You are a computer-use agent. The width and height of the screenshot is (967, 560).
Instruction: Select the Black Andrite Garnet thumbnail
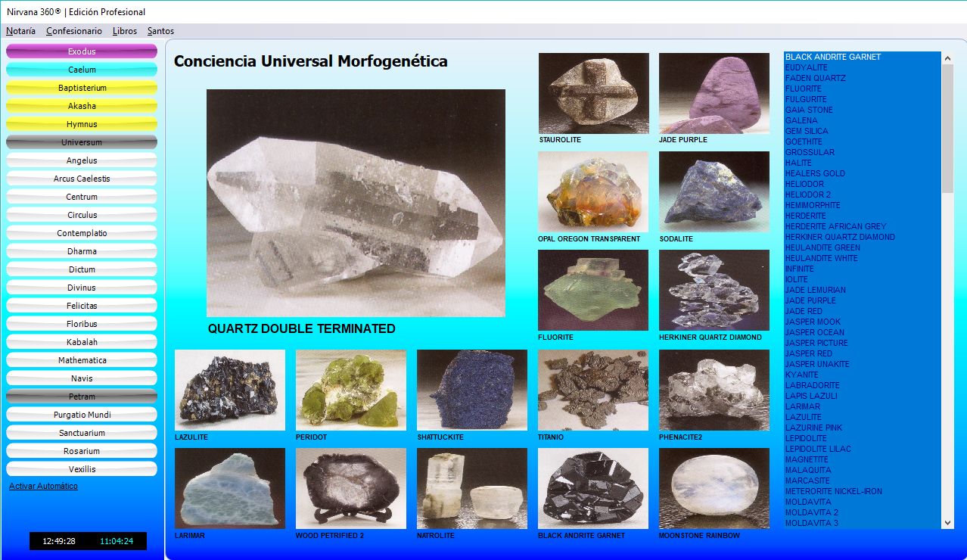pyautogui.click(x=593, y=488)
